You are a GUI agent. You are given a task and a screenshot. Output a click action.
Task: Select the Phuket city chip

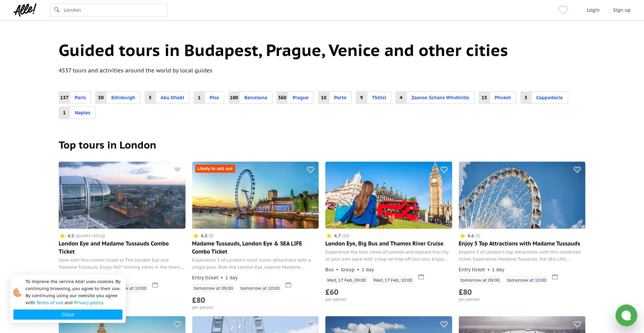(497, 98)
